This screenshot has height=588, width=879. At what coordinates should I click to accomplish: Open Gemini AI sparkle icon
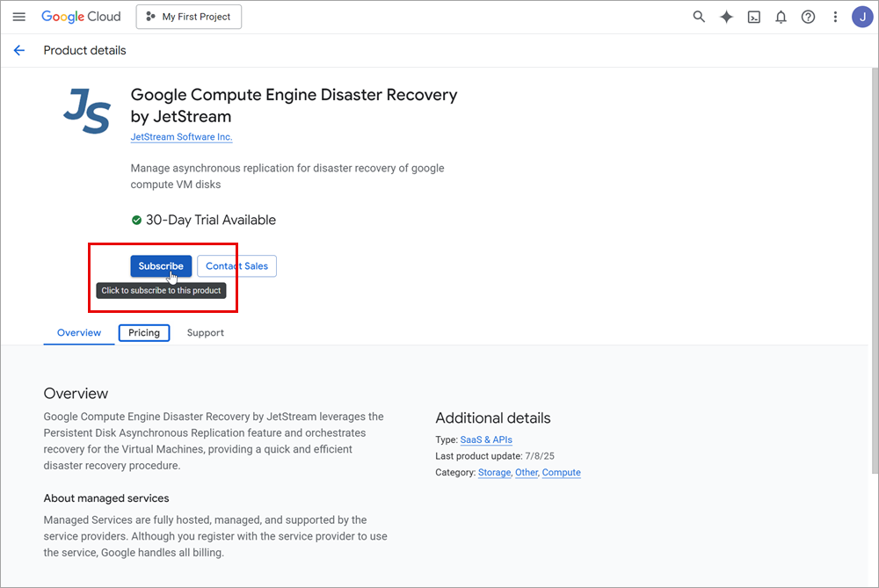(726, 17)
